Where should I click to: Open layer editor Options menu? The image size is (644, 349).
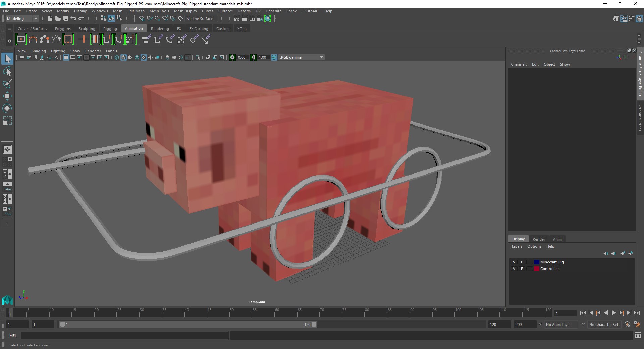[x=534, y=246]
